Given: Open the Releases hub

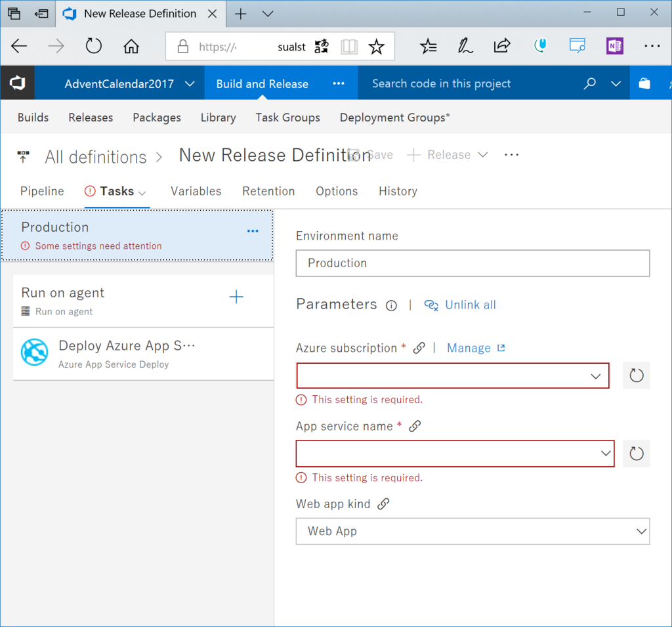Looking at the screenshot, I should coord(91,118).
